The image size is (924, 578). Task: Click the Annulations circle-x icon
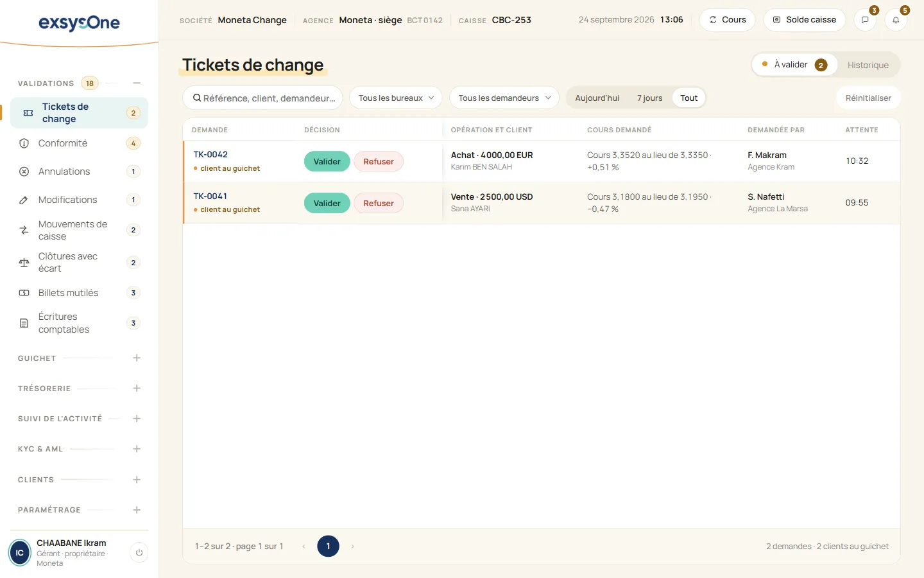tap(24, 171)
